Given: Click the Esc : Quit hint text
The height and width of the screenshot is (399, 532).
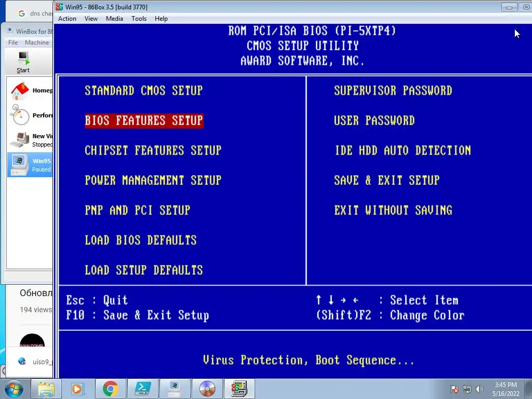Looking at the screenshot, I should pos(97,300).
